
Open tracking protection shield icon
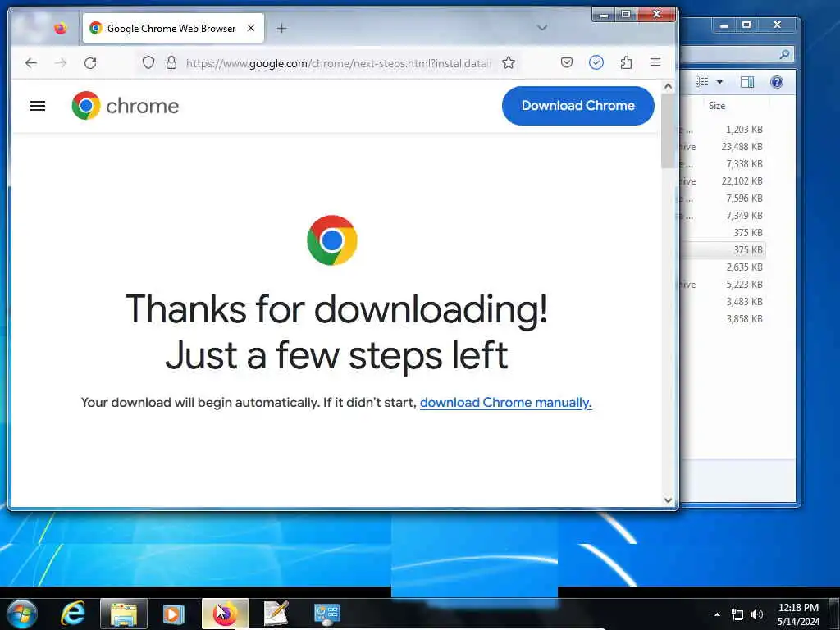[x=148, y=62]
